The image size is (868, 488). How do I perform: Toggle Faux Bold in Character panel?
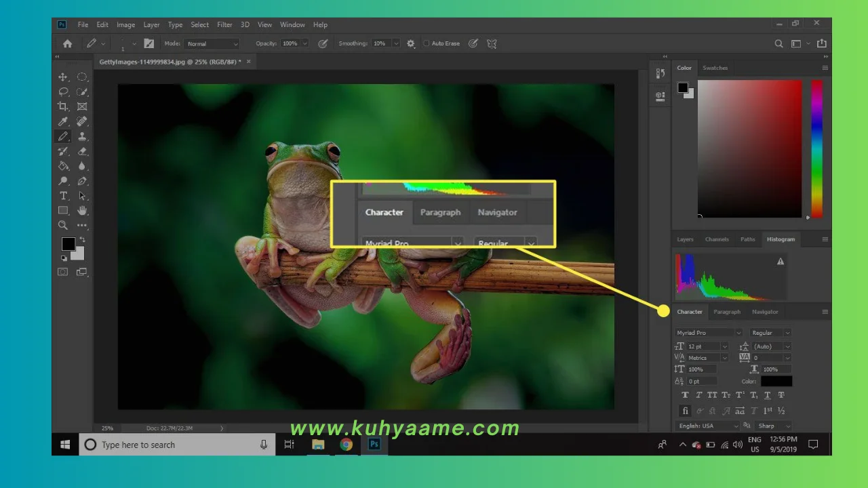click(685, 395)
